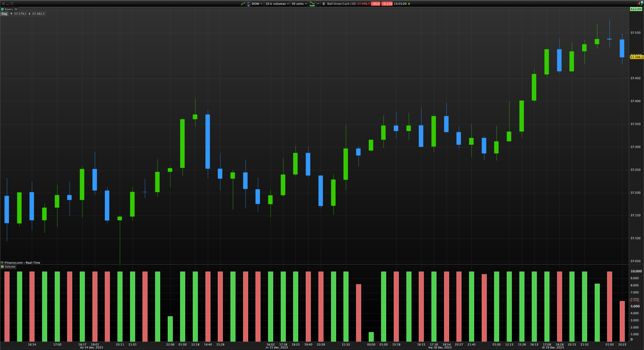This screenshot has width=644, height=350.
Task: Click the buy/sell arrows icon top-right
Action: point(640,4)
